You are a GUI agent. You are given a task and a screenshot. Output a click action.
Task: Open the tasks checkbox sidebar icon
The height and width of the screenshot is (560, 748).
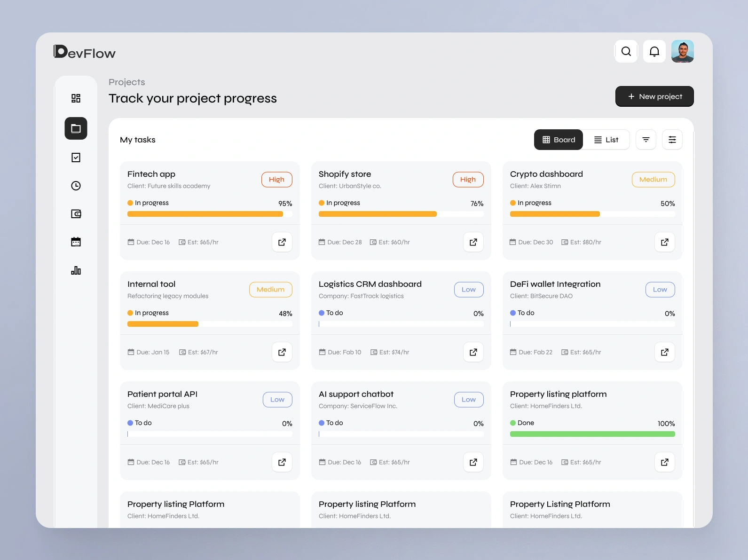pos(76,158)
